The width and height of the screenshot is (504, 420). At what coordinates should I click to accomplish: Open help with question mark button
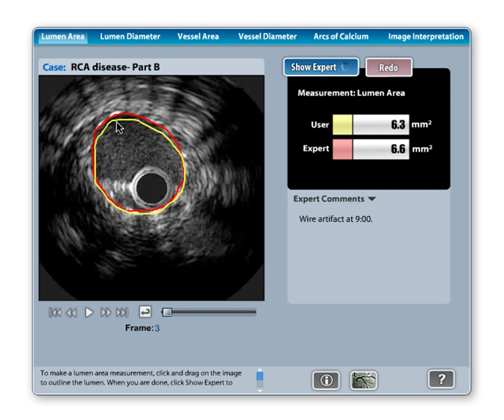[441, 379]
